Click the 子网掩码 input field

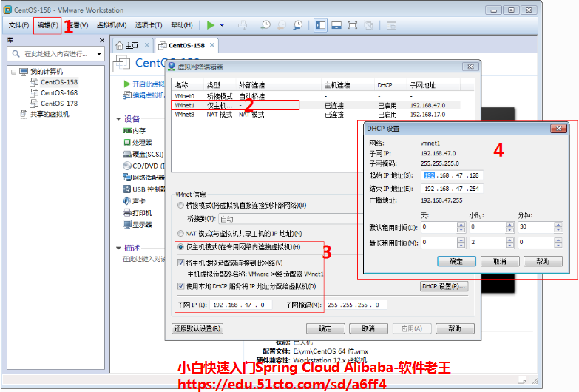[356, 305]
